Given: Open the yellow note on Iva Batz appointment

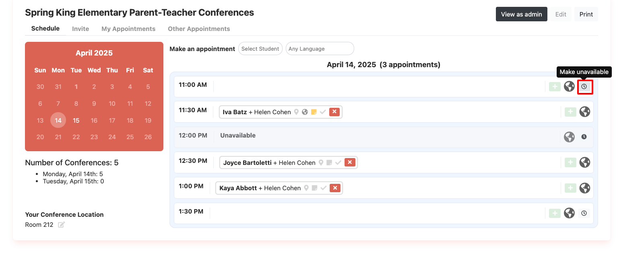Looking at the screenshot, I should [314, 112].
